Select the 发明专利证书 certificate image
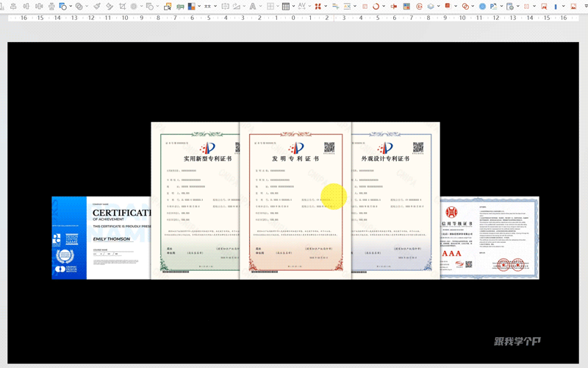The height and width of the screenshot is (368, 588). pos(295,200)
